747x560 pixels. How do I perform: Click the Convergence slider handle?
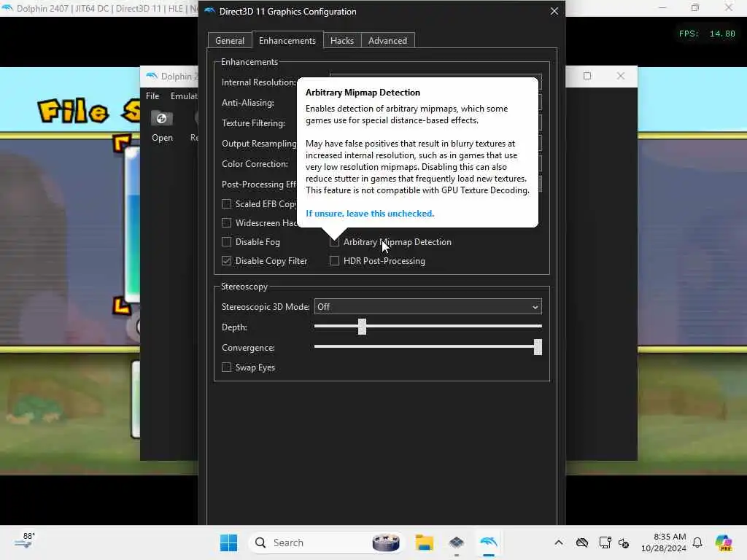(538, 347)
